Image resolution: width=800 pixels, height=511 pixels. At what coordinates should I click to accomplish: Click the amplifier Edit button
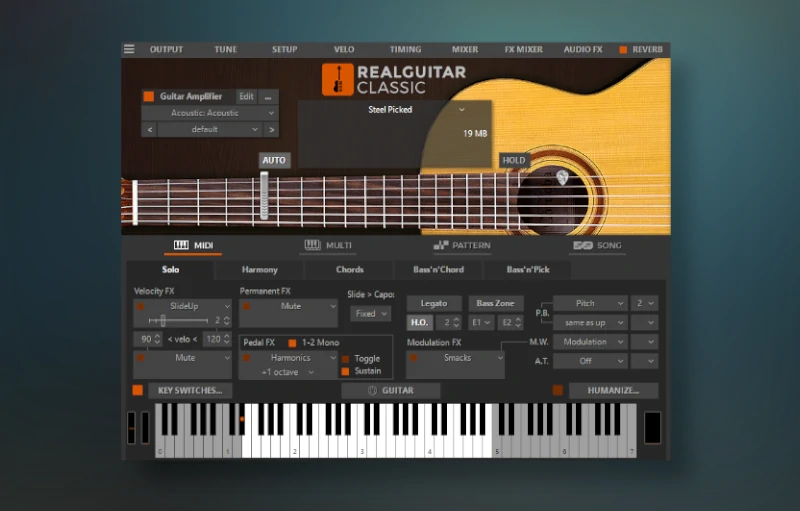click(x=246, y=96)
